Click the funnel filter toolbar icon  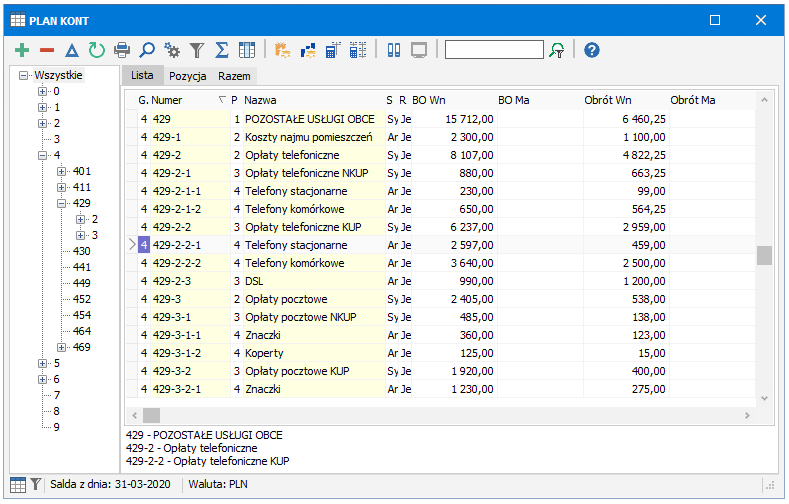197,50
